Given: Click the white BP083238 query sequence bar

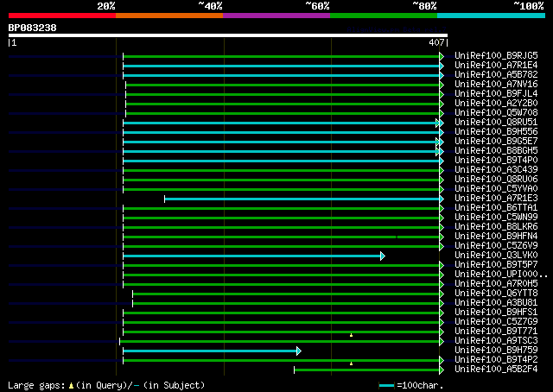Looking at the screenshot, I should click(x=226, y=35).
